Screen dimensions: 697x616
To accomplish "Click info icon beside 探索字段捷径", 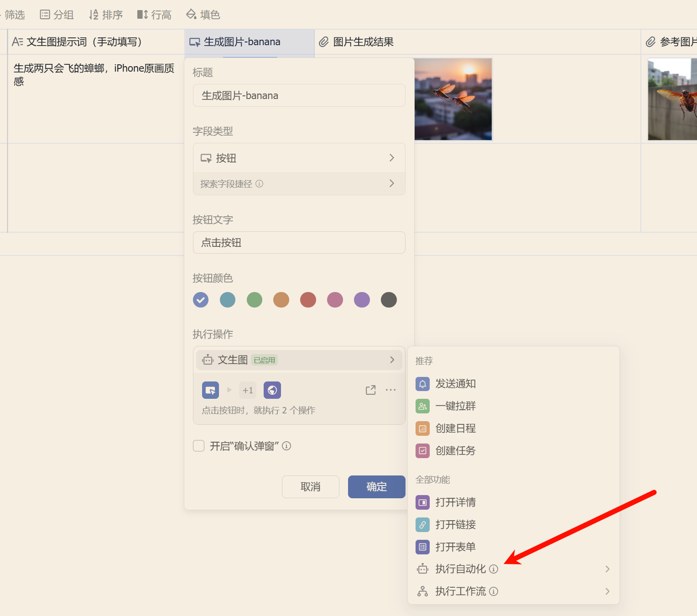I will pos(260,184).
